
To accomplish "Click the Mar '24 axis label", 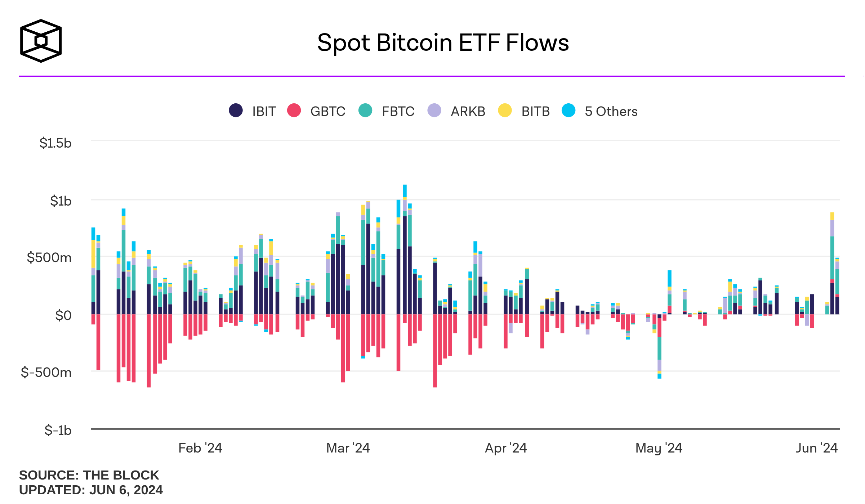I will coord(348,448).
